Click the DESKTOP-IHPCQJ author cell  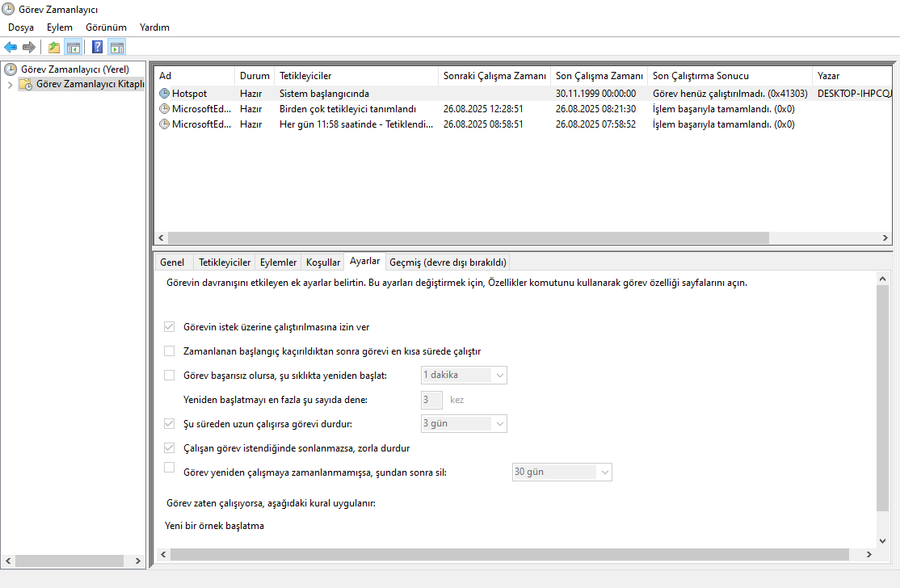point(854,94)
